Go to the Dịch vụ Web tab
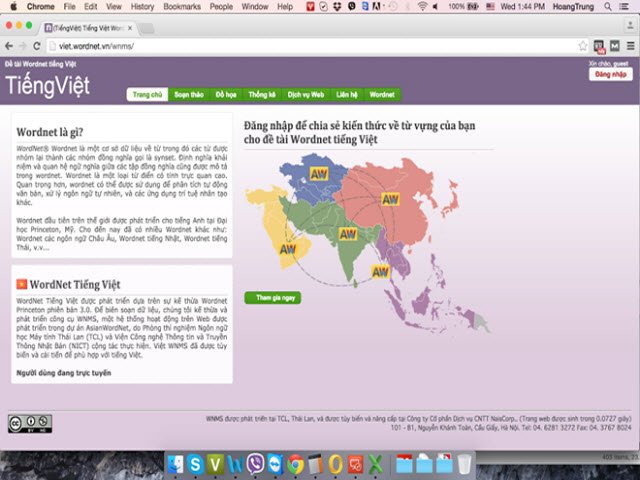The width and height of the screenshot is (640, 480). (305, 94)
